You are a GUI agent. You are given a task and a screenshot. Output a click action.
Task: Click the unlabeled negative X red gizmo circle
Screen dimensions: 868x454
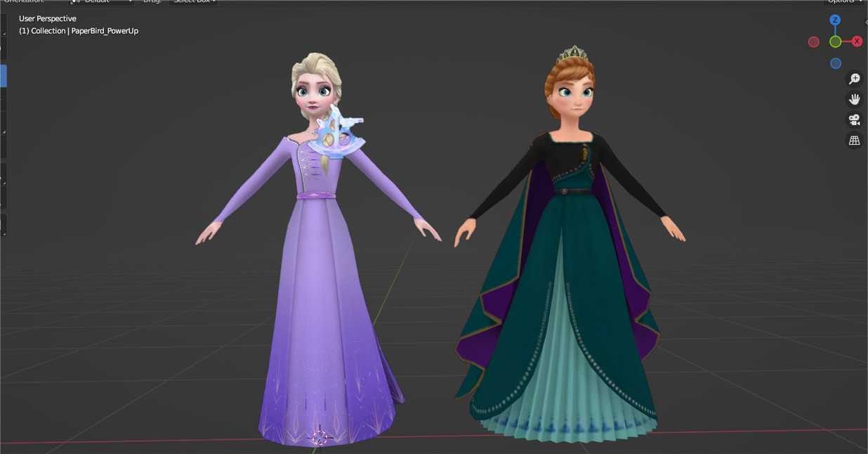pyautogui.click(x=813, y=42)
